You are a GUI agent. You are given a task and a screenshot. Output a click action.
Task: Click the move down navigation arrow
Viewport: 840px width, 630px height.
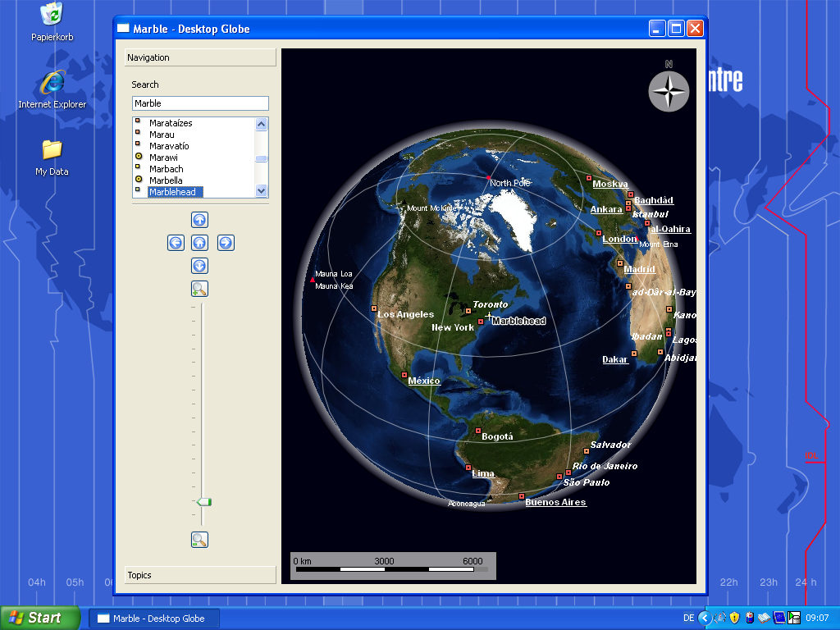click(199, 266)
